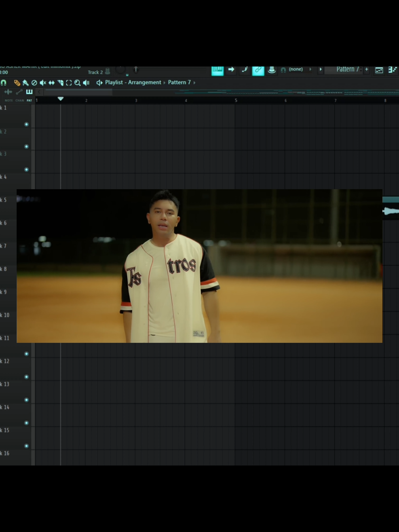Click the typing keyboard arrow button
The image size is (399, 532).
coord(231,70)
